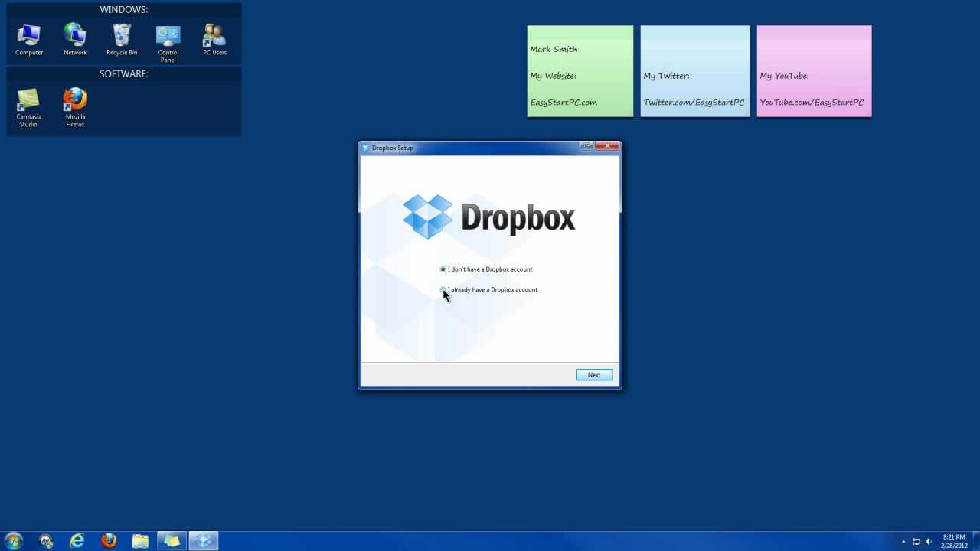980x551 pixels.
Task: Click 'YouTube.com/EasyStartPC' on pink sticky note
Action: tap(812, 103)
